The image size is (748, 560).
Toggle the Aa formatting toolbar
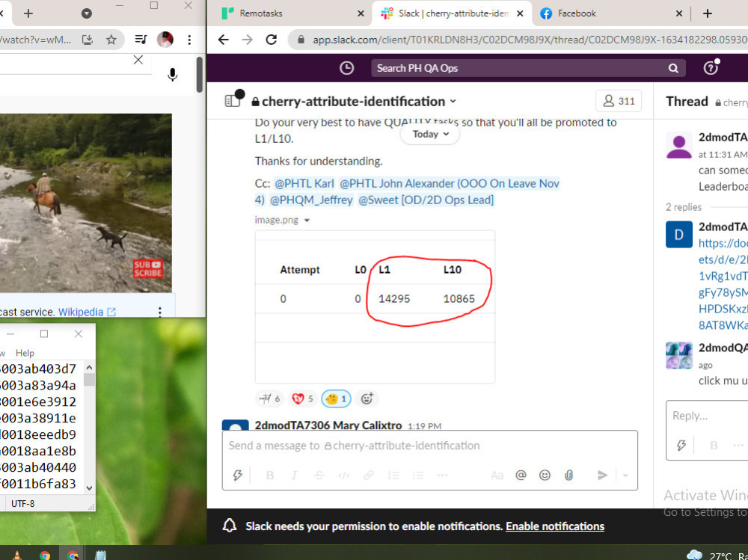(x=497, y=475)
